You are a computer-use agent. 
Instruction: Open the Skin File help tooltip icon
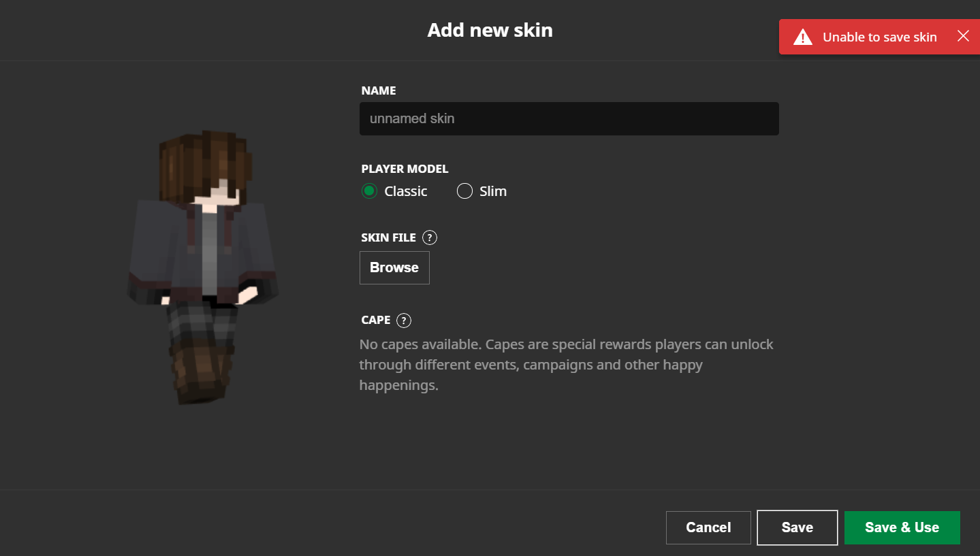430,238
